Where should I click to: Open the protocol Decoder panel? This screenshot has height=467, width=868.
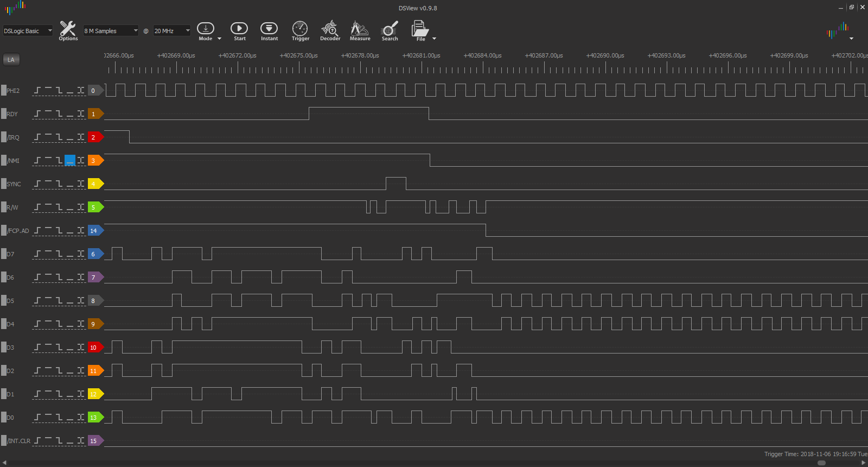330,30
